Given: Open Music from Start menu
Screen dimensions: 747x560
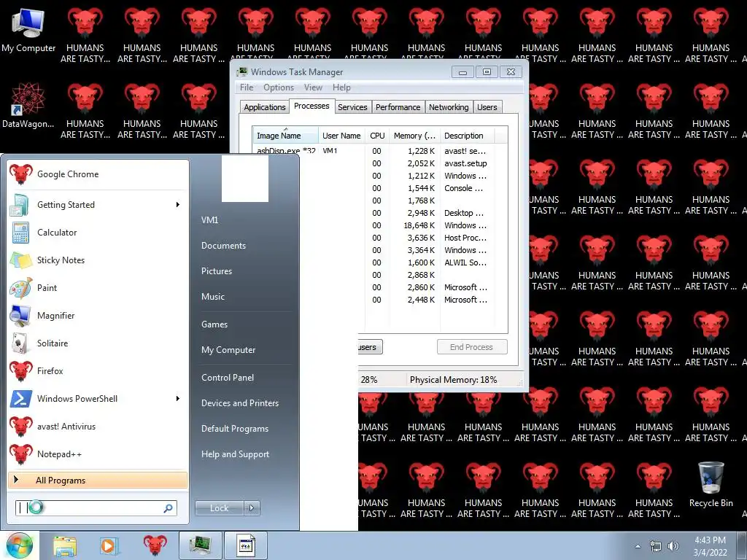Looking at the screenshot, I should 212,297.
